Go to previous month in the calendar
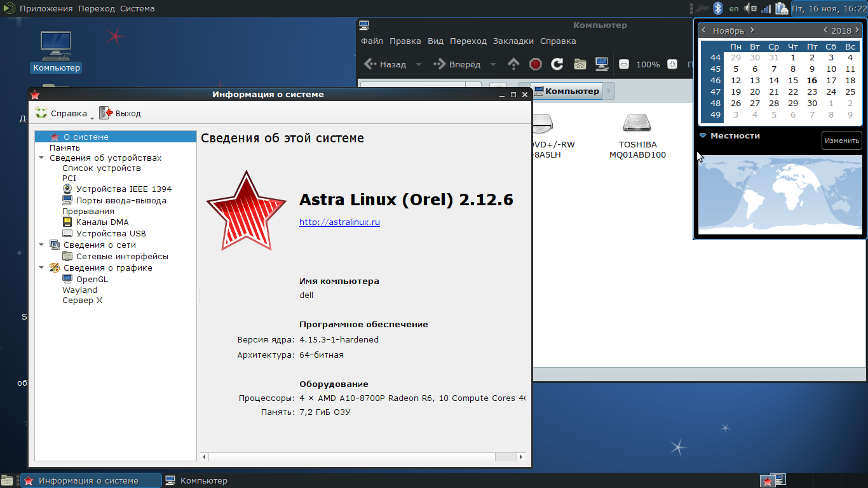Viewport: 868px width, 488px height. coord(704,30)
